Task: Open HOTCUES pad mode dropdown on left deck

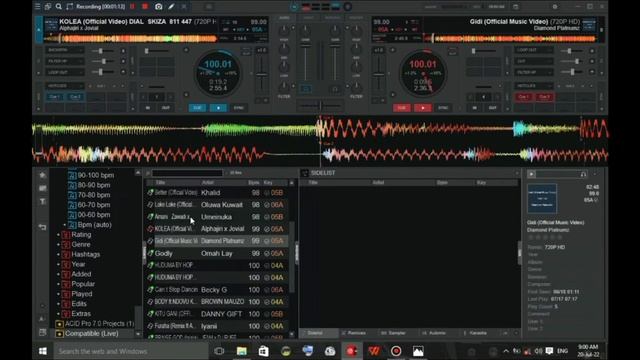Action: pos(64,86)
